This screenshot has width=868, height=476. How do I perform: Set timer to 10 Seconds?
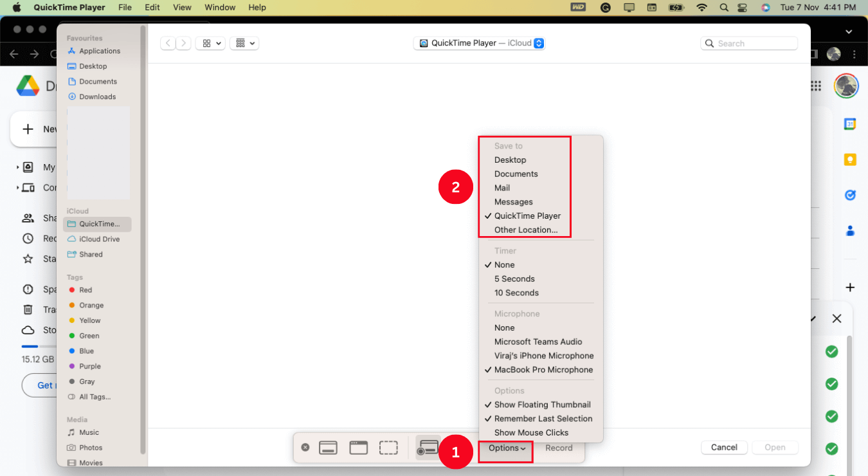click(516, 293)
